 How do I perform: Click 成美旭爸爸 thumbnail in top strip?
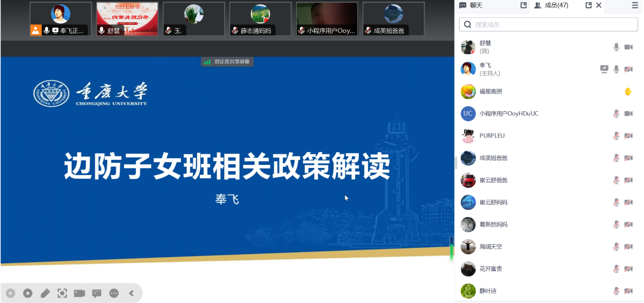(x=393, y=19)
